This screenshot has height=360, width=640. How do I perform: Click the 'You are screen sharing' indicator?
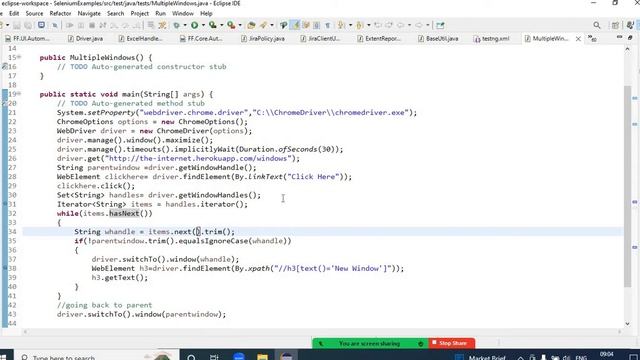coord(369,343)
